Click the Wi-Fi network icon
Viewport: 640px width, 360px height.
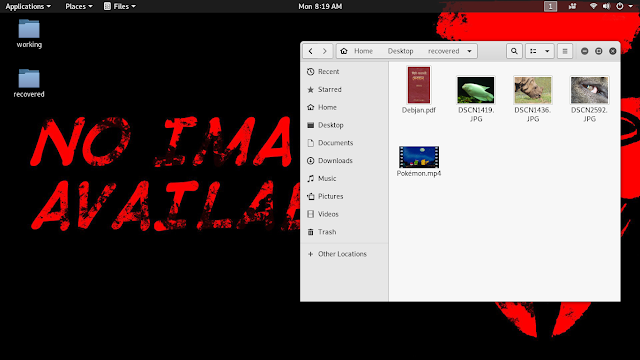[x=593, y=6]
